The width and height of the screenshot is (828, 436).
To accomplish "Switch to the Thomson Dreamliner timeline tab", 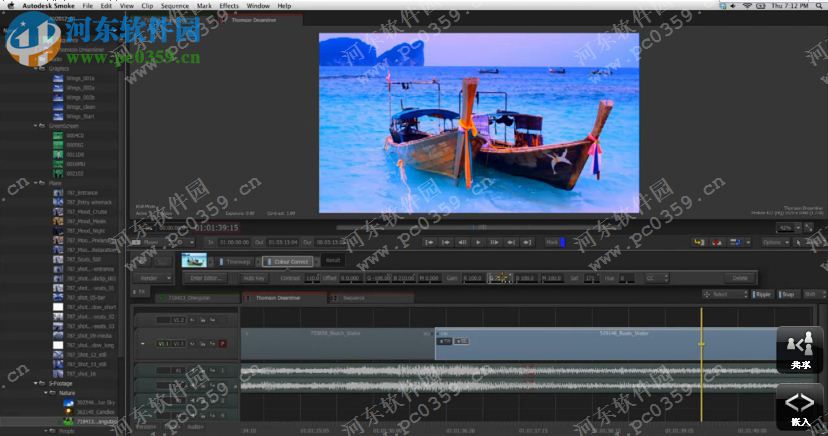I will [x=284, y=298].
